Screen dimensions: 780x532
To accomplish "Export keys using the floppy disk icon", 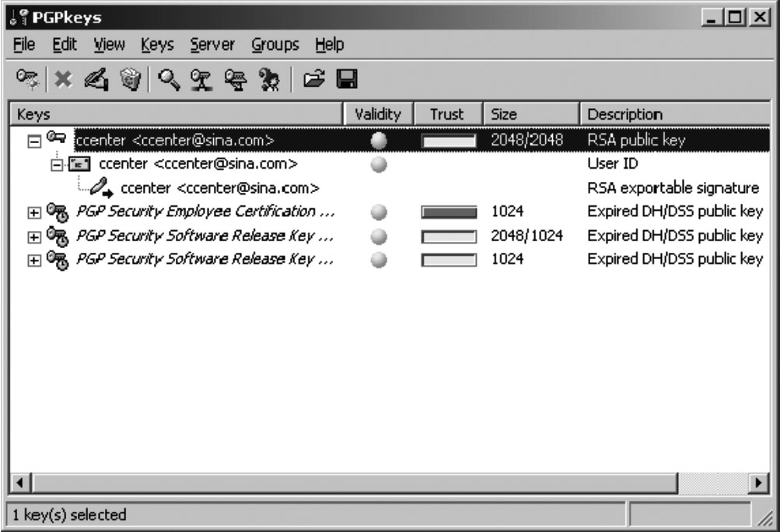I will [x=347, y=79].
